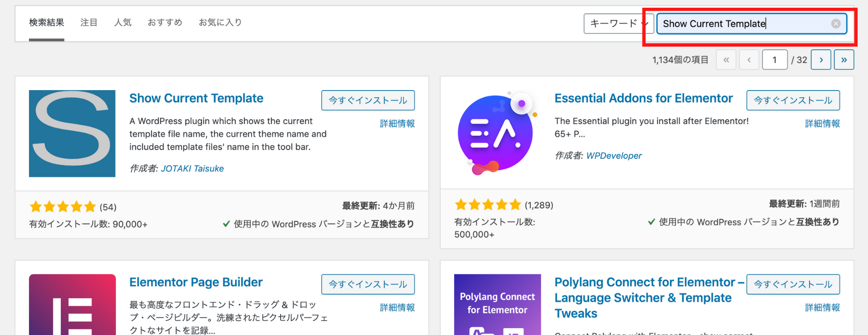Visit author WPDeveloper's page
Image resolution: width=868 pixels, height=335 pixels.
click(x=614, y=156)
